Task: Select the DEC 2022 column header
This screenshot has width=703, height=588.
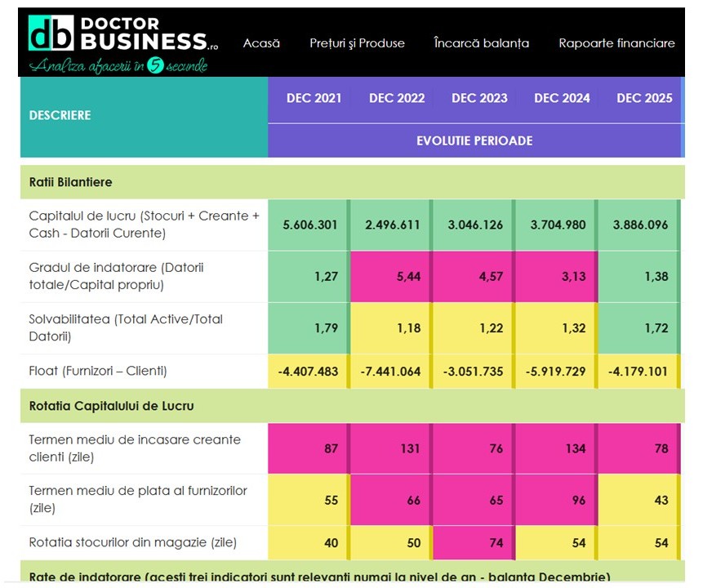Action: click(397, 98)
